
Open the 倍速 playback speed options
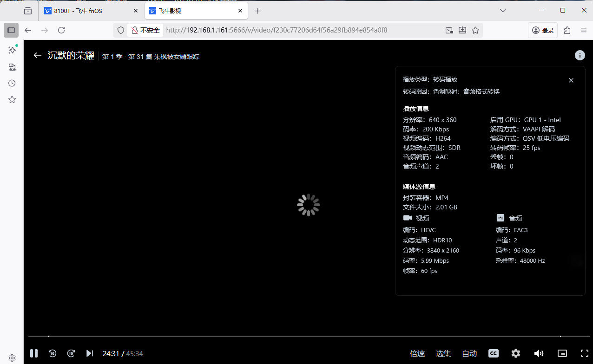[417, 353]
